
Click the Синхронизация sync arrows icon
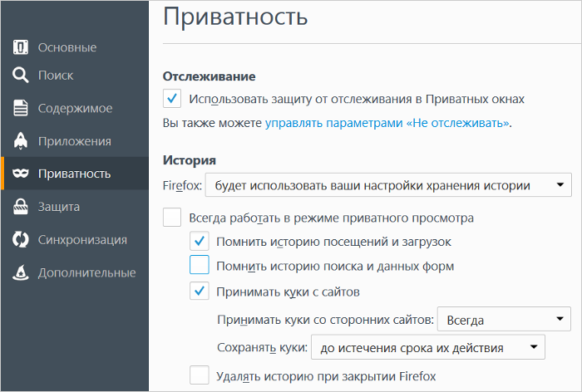[21, 239]
